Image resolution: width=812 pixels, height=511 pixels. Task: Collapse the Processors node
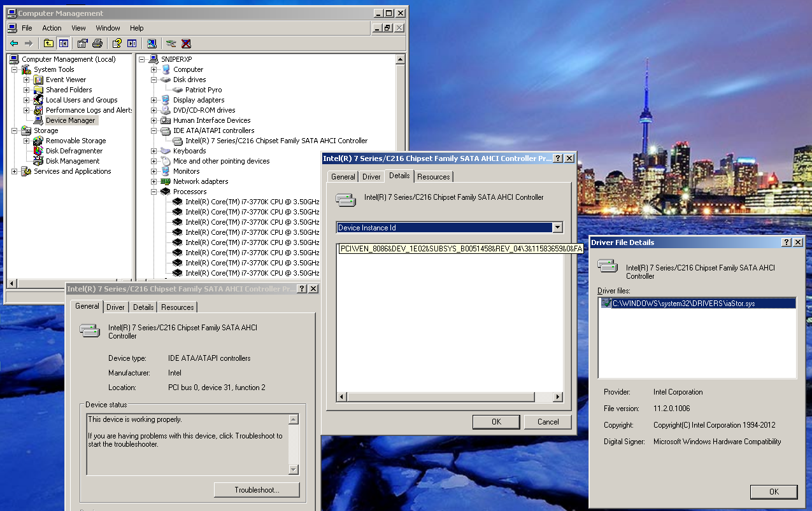point(154,192)
